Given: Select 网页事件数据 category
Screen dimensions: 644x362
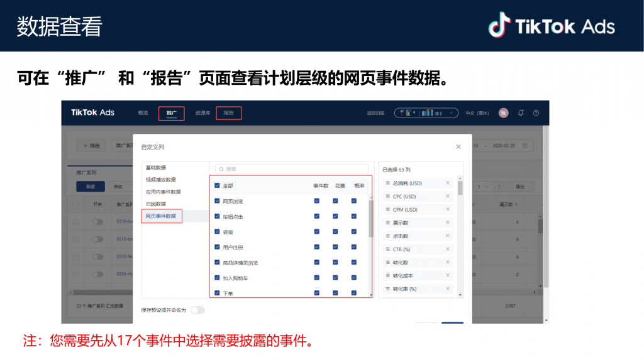Looking at the screenshot, I should coord(162,216).
